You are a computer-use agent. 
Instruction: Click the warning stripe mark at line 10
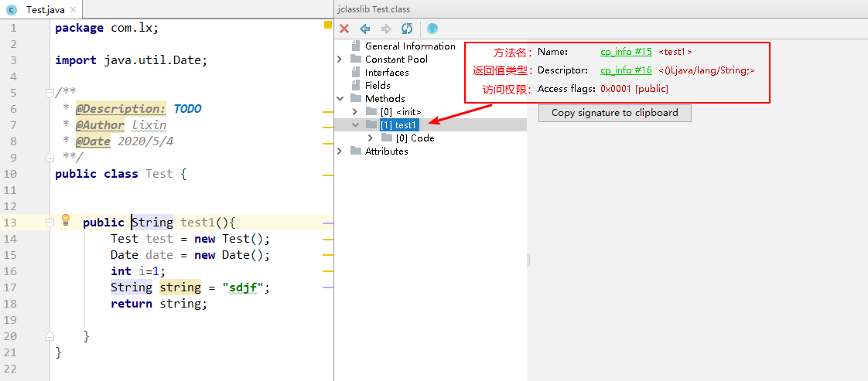[328, 175]
